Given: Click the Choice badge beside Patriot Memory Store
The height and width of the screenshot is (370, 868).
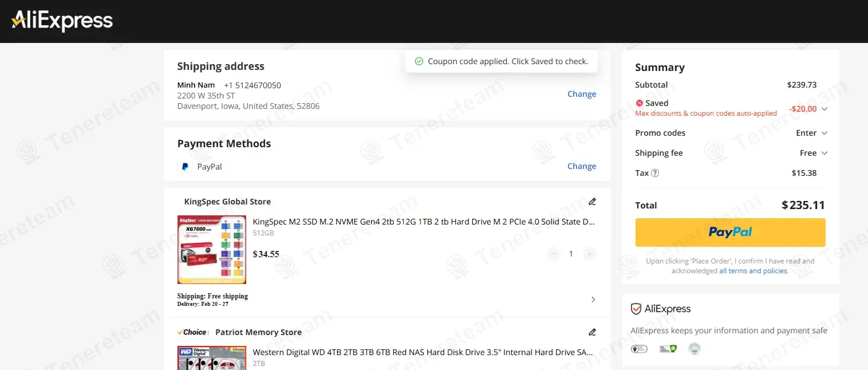Looking at the screenshot, I should (x=192, y=332).
